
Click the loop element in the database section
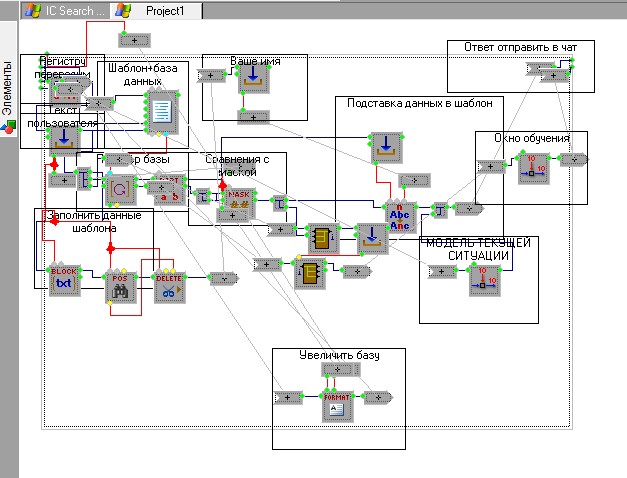click(120, 188)
